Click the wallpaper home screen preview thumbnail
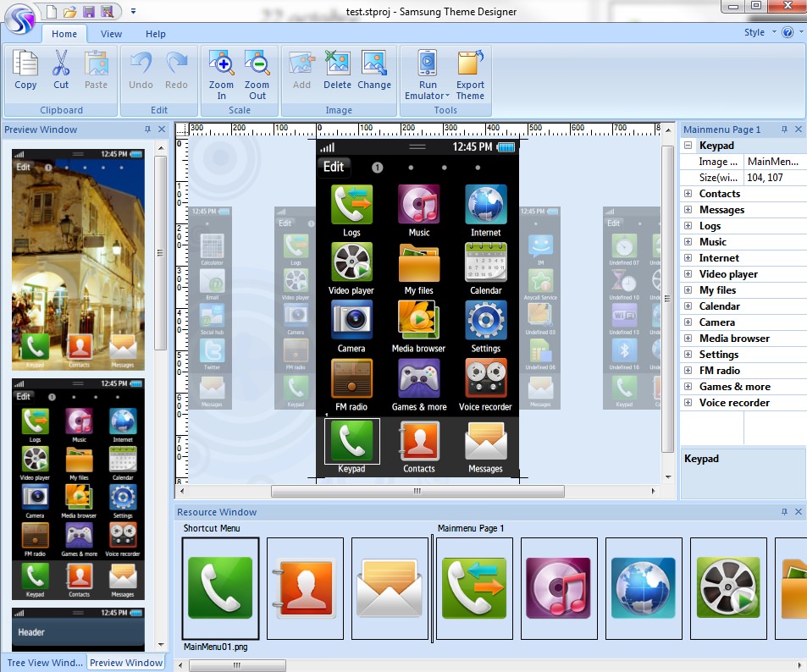The image size is (807, 672). [78, 260]
